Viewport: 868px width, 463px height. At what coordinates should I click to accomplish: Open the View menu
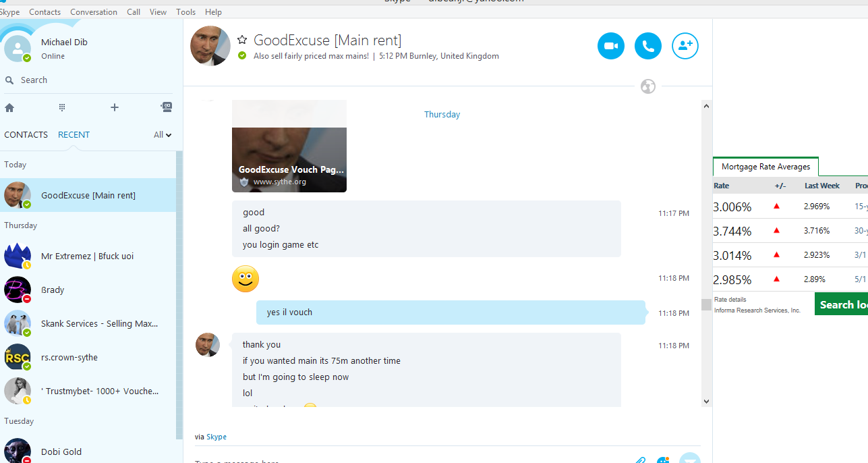(x=158, y=12)
